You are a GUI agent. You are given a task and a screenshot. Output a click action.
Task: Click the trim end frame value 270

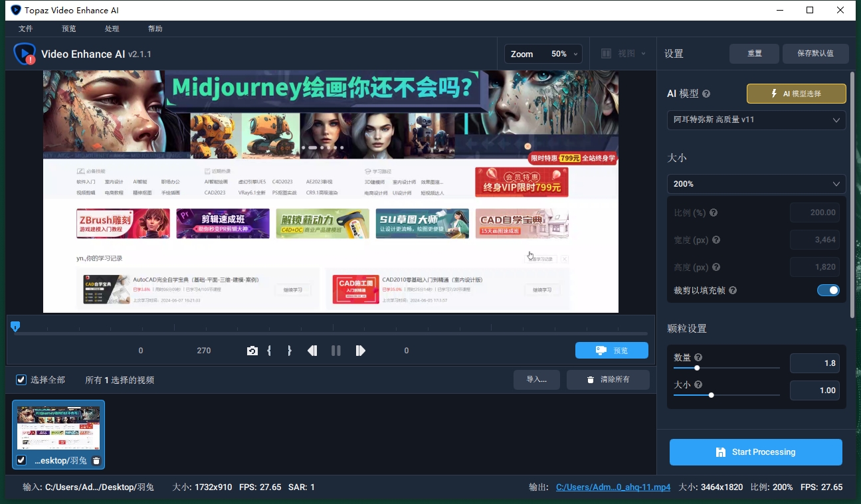point(204,351)
